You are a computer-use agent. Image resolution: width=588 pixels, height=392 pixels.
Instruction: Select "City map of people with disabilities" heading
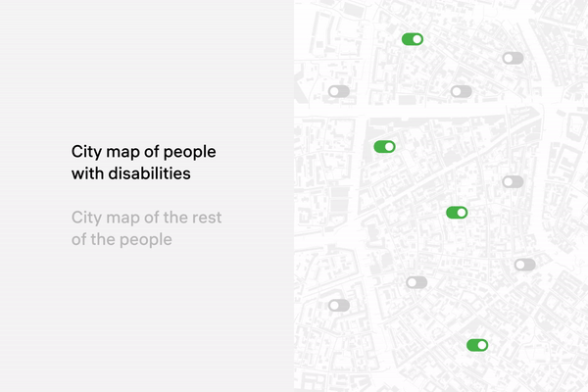144,163
